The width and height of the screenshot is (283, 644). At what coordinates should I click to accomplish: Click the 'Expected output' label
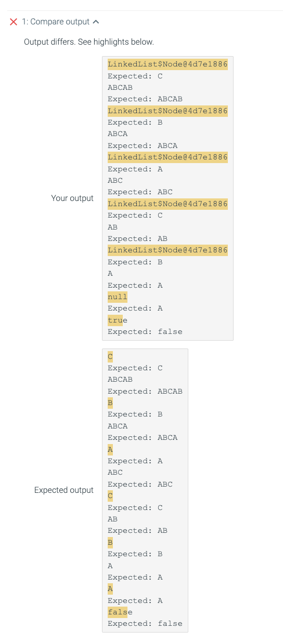(x=64, y=490)
